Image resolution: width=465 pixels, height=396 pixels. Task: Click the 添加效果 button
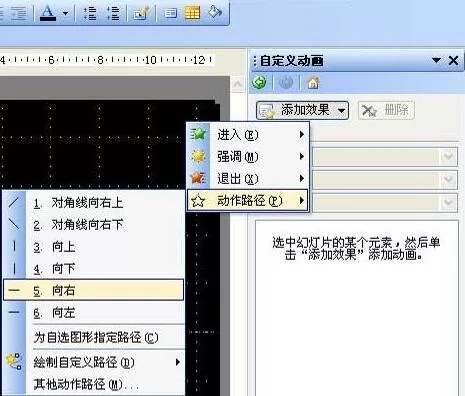[x=302, y=110]
